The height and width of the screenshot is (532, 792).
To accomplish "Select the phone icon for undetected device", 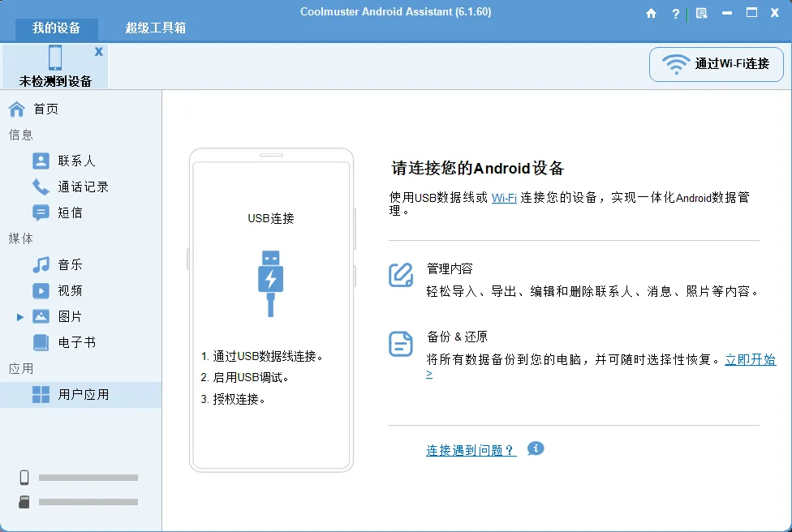I will pos(55,58).
